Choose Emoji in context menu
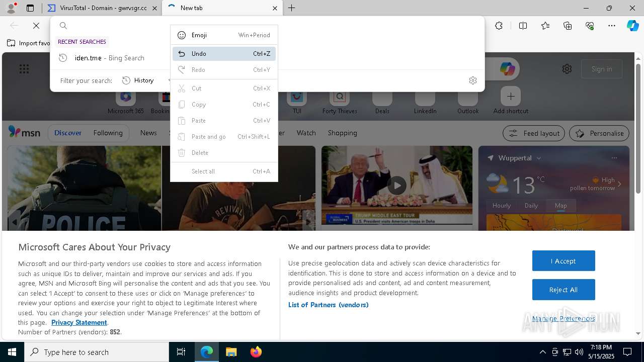This screenshot has width=644, height=362. 224,35
